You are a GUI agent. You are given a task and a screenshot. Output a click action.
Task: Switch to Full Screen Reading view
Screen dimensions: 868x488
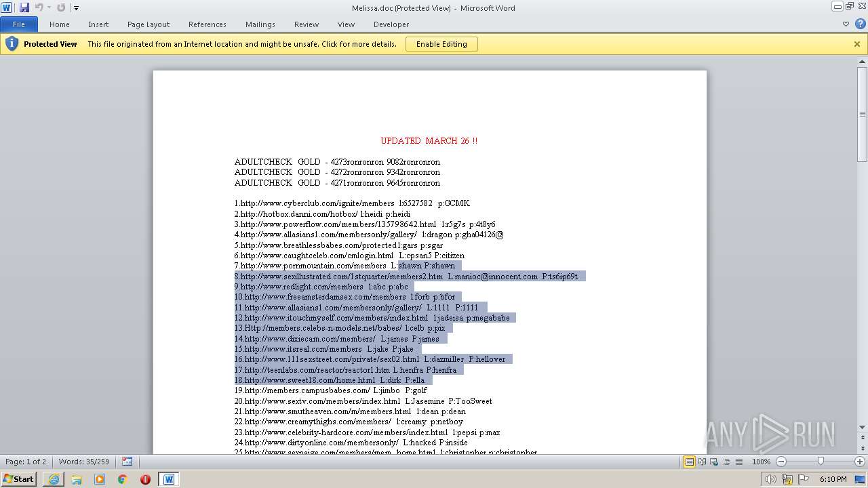tap(702, 462)
